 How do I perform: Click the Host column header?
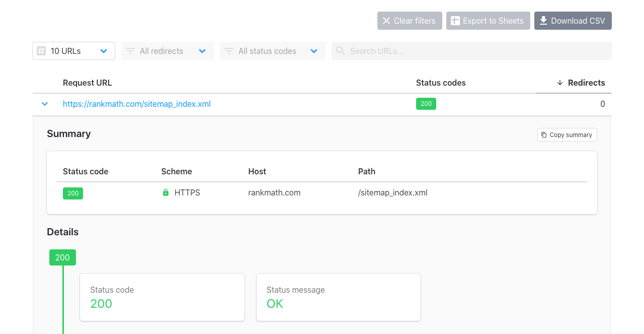[257, 171]
